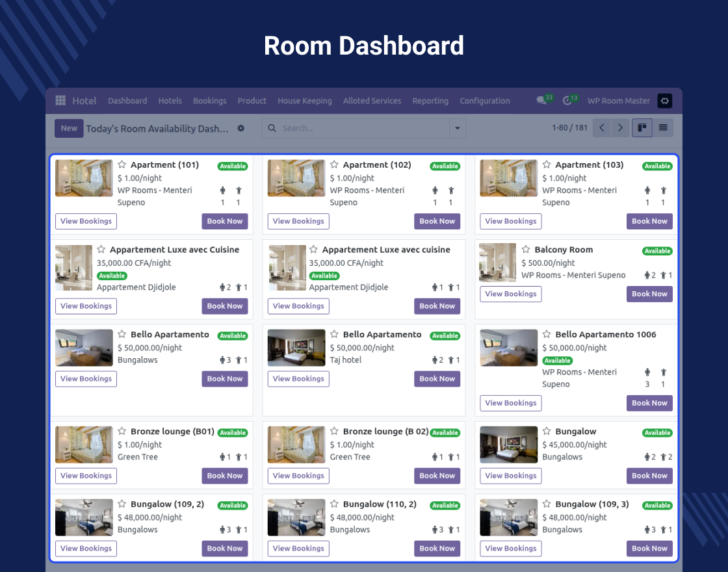Viewport: 728px width, 572px height.
Task: Open the Configuration menu
Action: tap(484, 101)
